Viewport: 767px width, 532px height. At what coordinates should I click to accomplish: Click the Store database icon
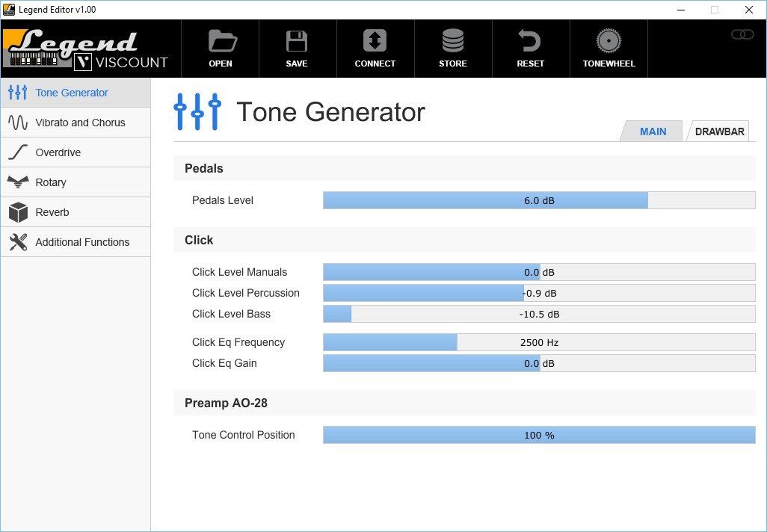(453, 40)
